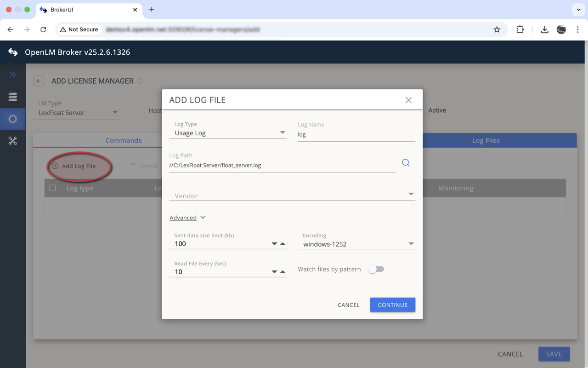Switch to the Commands tab

pos(123,140)
